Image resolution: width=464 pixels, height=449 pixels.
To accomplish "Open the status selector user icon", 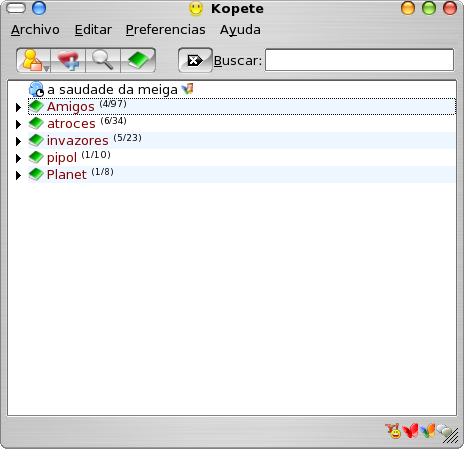I will click(x=34, y=60).
